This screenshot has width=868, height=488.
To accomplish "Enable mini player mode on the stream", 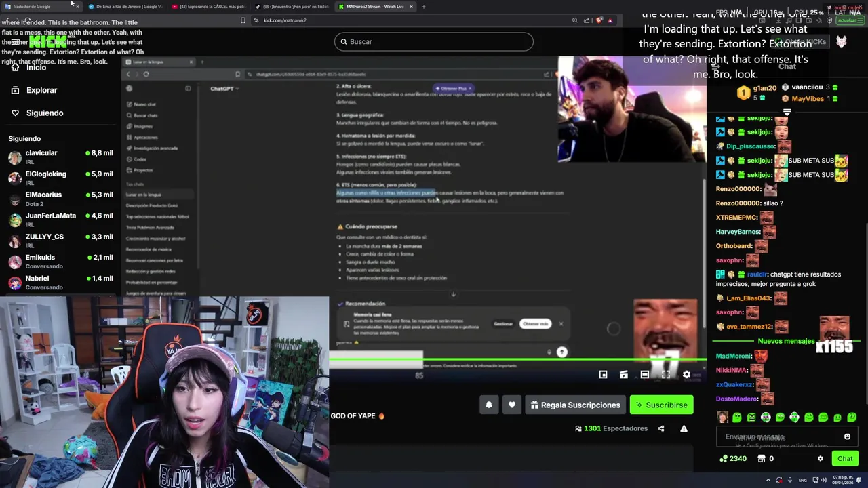I will pos(603,375).
